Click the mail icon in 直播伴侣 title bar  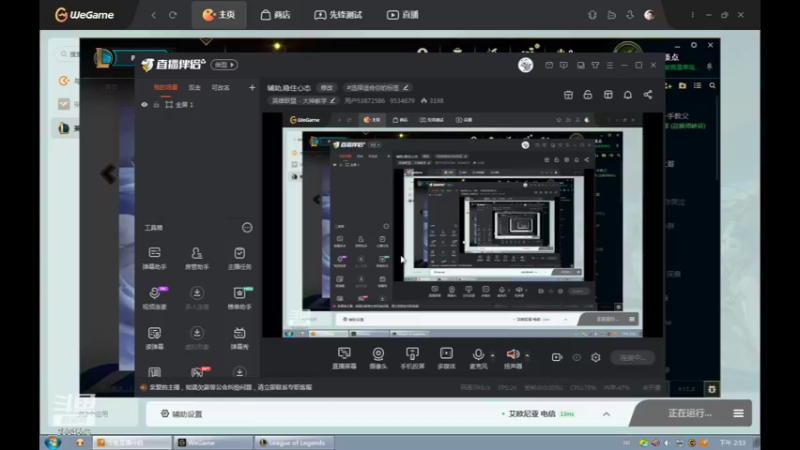[549, 65]
